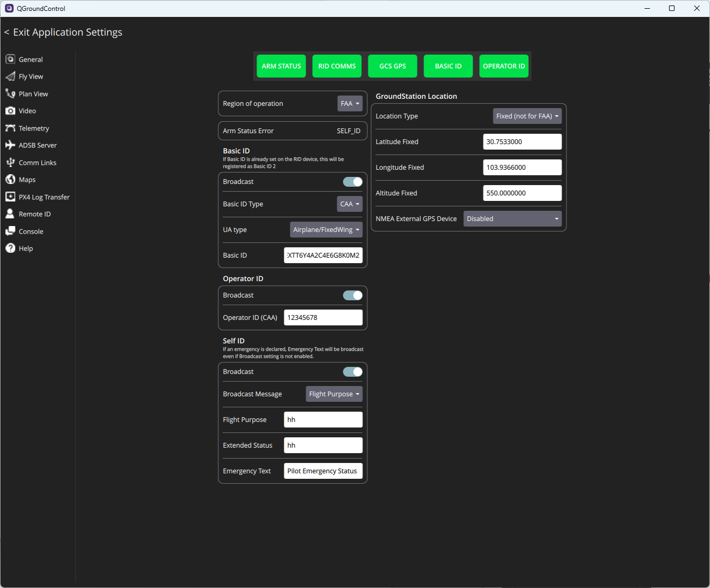The width and height of the screenshot is (710, 588).
Task: Click the Emergency Text input field
Action: 323,471
